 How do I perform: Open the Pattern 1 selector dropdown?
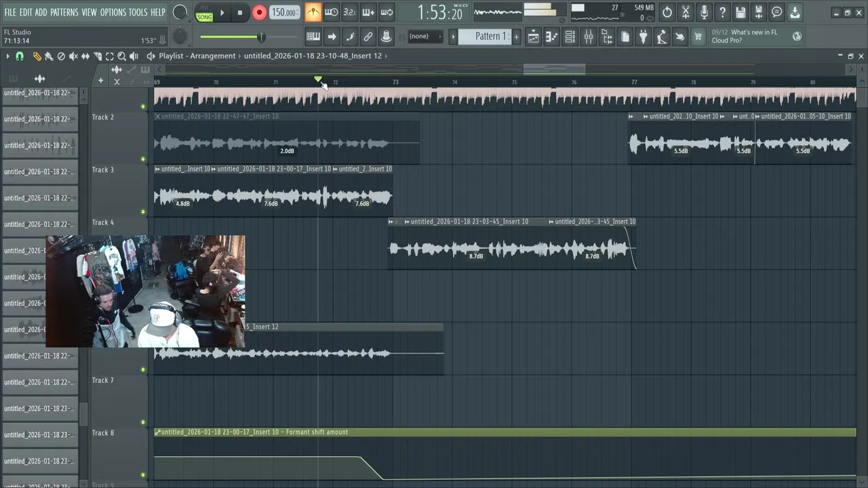click(485, 37)
